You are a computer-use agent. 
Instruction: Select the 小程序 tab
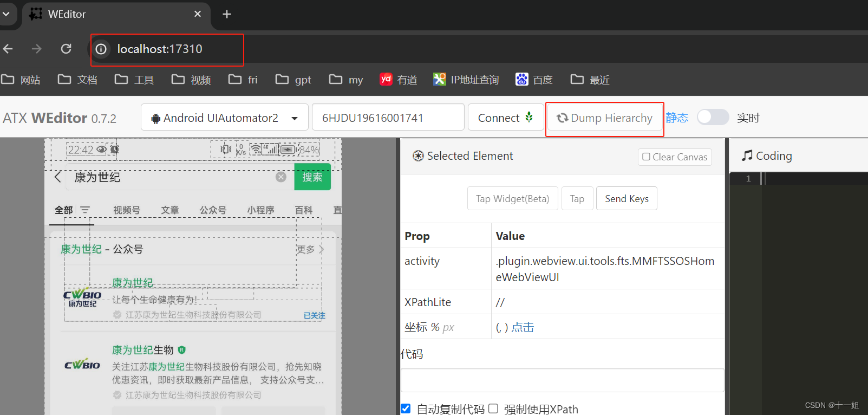click(x=261, y=210)
